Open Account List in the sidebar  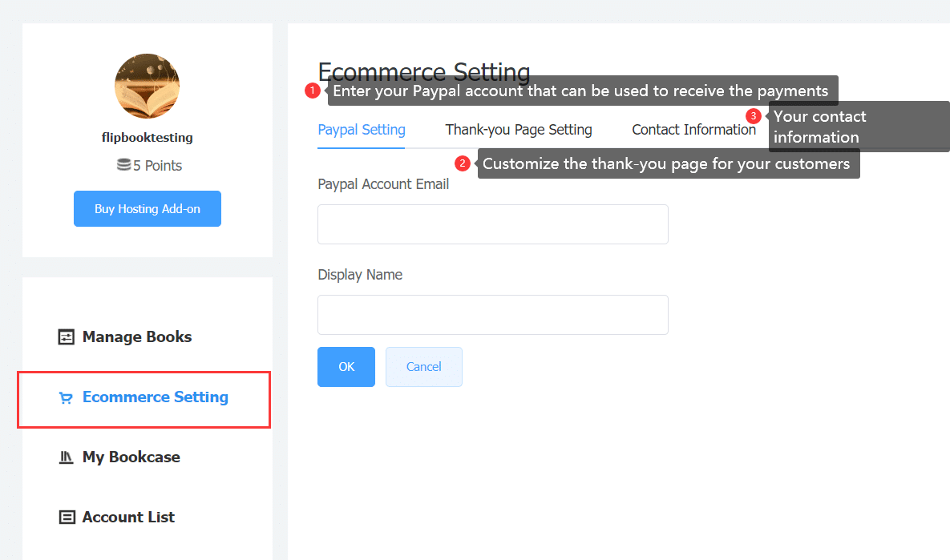click(128, 517)
